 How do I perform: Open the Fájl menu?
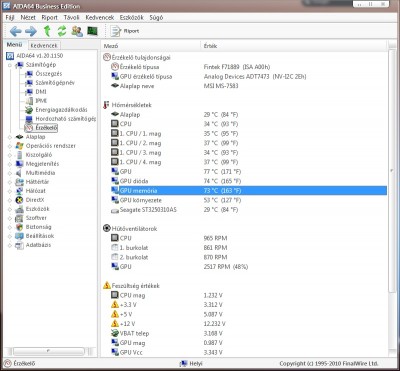click(10, 17)
